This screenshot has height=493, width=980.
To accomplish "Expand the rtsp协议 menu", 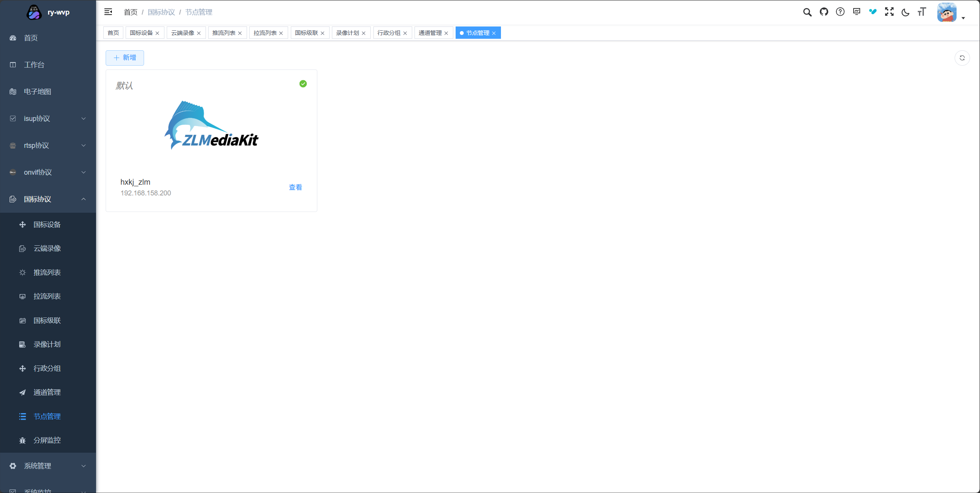I will [x=48, y=146].
